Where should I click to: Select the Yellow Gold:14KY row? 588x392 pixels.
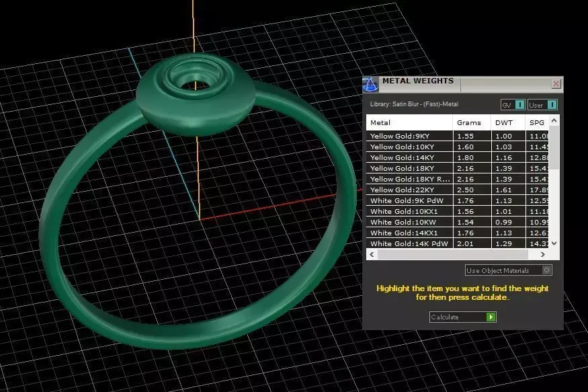(x=458, y=157)
